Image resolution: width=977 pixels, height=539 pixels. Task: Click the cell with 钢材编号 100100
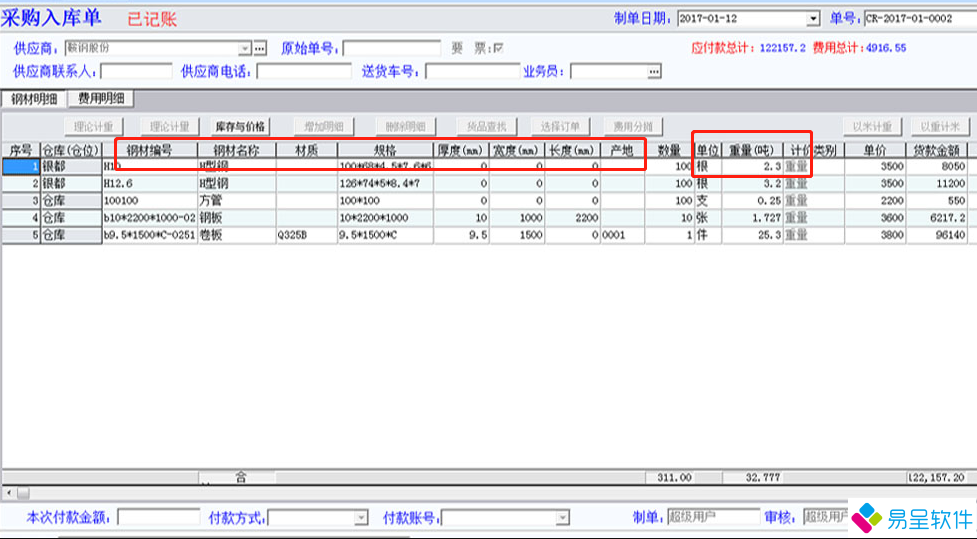(150, 201)
